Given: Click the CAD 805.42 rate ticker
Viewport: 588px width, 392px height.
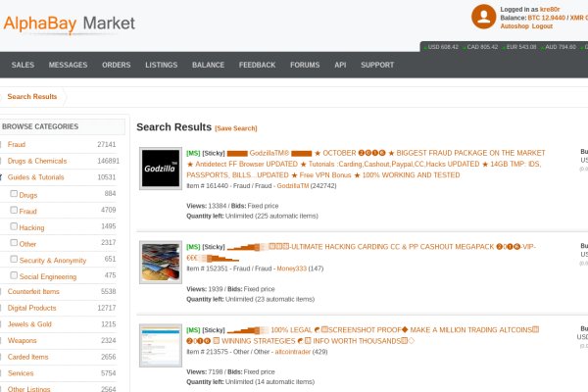Looking at the screenshot, I should point(480,47).
